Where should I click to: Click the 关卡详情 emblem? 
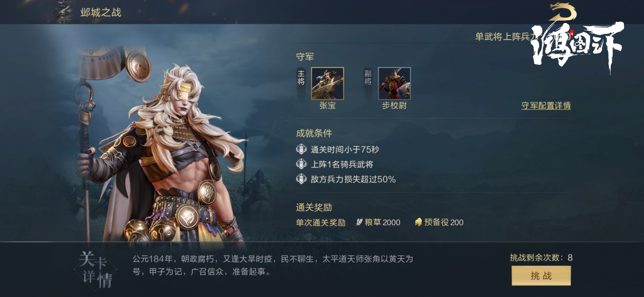[95, 270]
